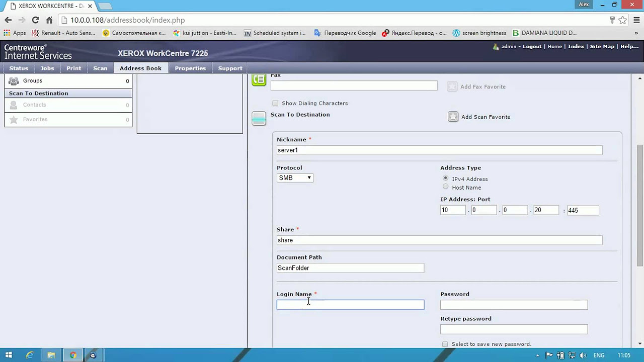Select Groups in the sidebar
The height and width of the screenshot is (362, 644).
pos(68,80)
